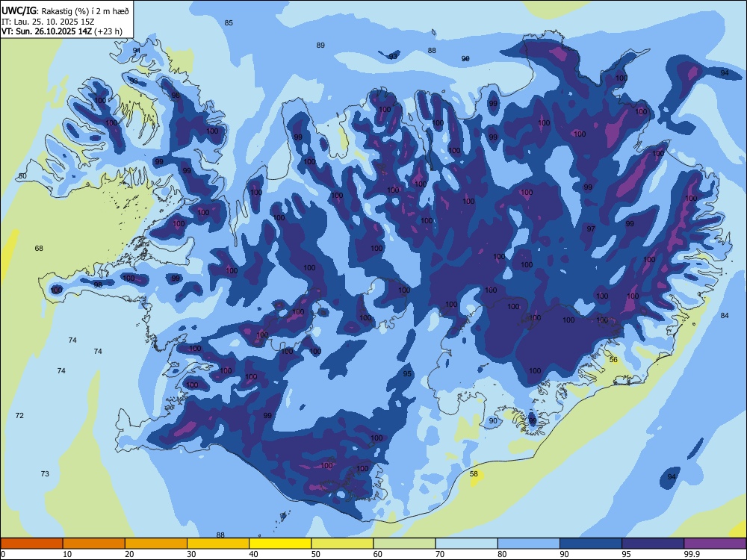Click the humidity value 58 on the map
The height and width of the screenshot is (560, 747).
(x=474, y=474)
